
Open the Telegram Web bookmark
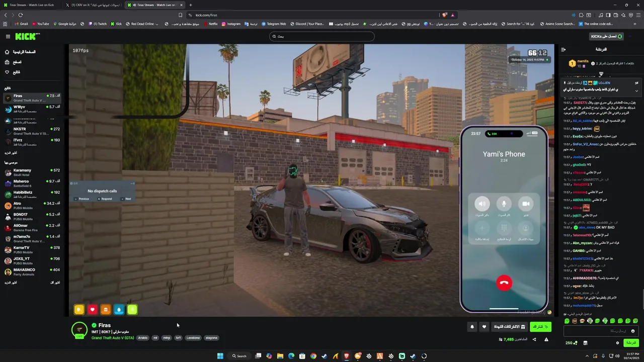tap(273, 24)
